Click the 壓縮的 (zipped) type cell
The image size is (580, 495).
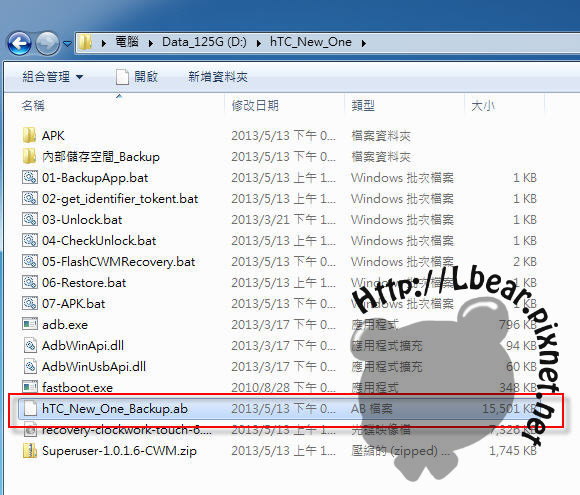401,451
